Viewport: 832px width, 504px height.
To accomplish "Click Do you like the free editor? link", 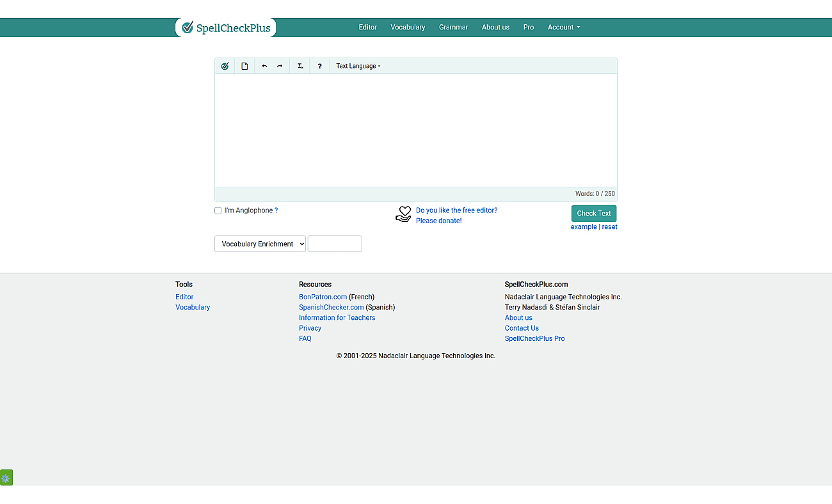I will point(456,210).
